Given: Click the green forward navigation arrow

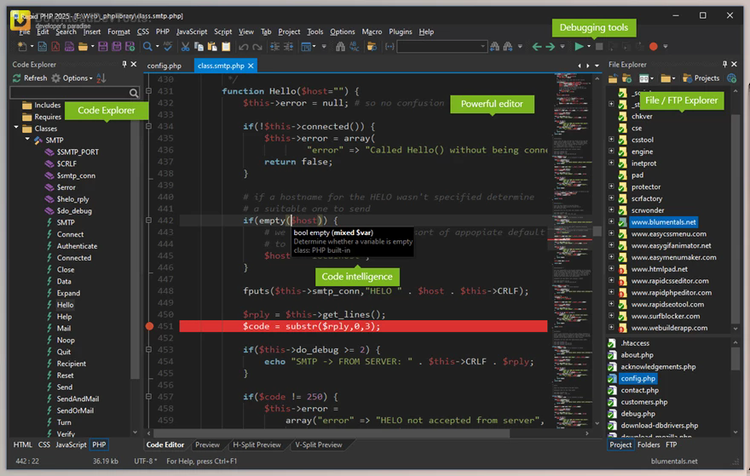Looking at the screenshot, I should [550, 46].
